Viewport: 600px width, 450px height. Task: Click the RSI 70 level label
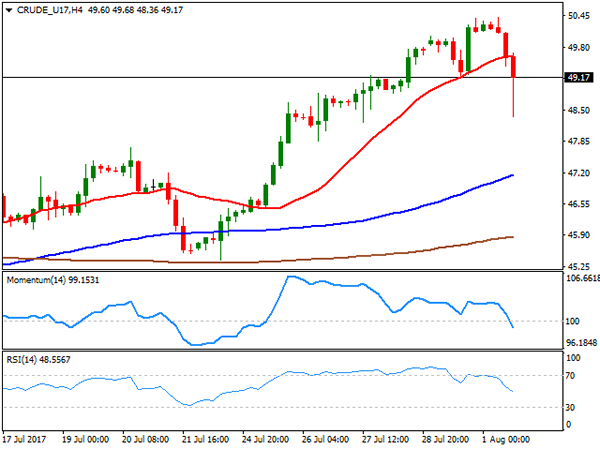tap(571, 376)
